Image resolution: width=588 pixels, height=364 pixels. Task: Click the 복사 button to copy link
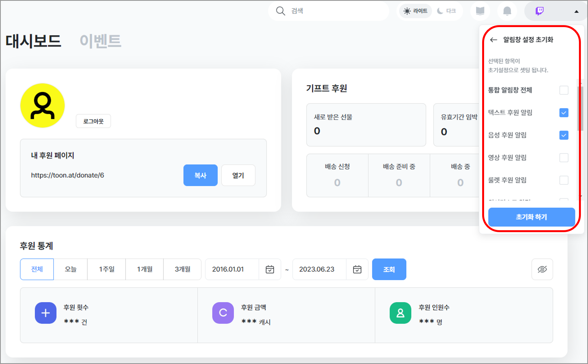tap(200, 175)
